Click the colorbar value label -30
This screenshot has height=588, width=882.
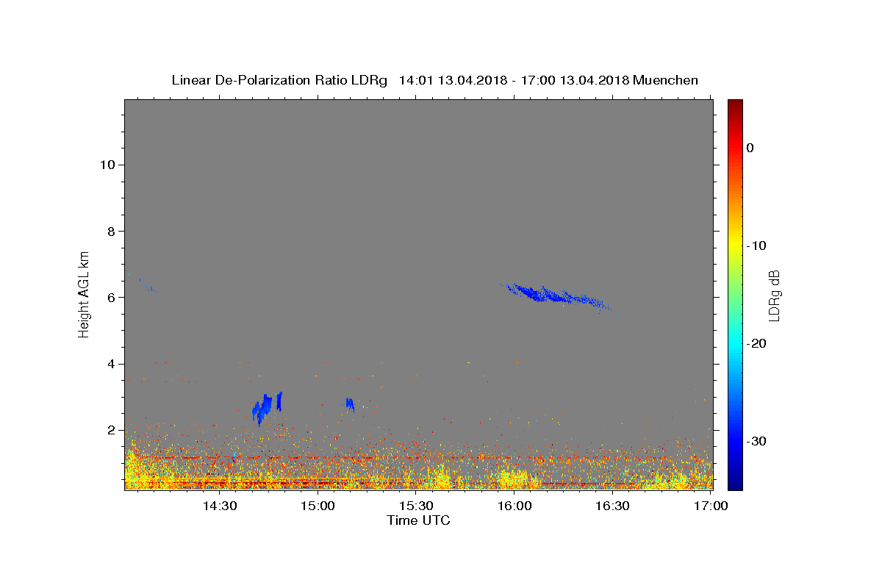click(756, 441)
